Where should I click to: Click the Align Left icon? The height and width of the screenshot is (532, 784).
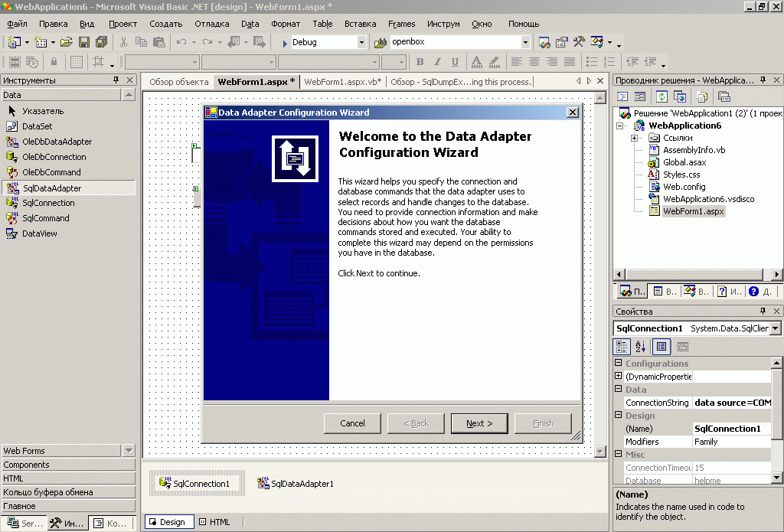[517, 61]
